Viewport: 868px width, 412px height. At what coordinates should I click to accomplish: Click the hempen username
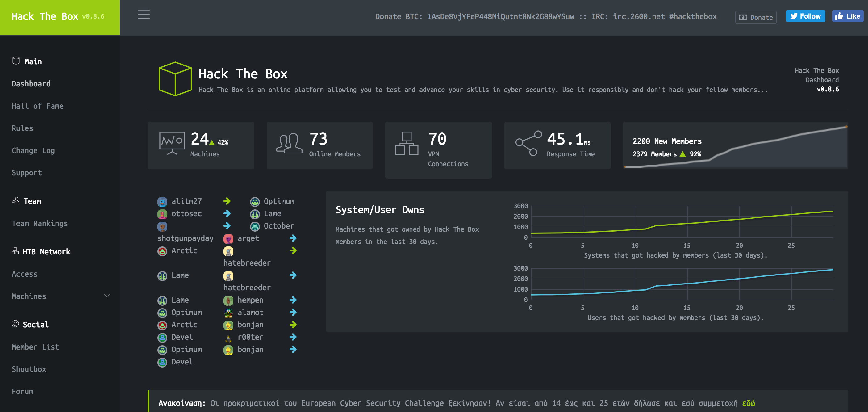click(250, 300)
